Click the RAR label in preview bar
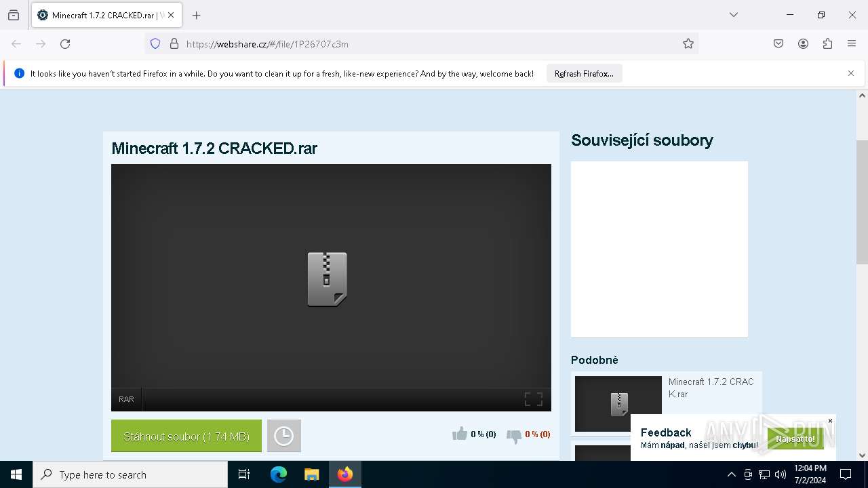The image size is (868, 488). tap(126, 399)
